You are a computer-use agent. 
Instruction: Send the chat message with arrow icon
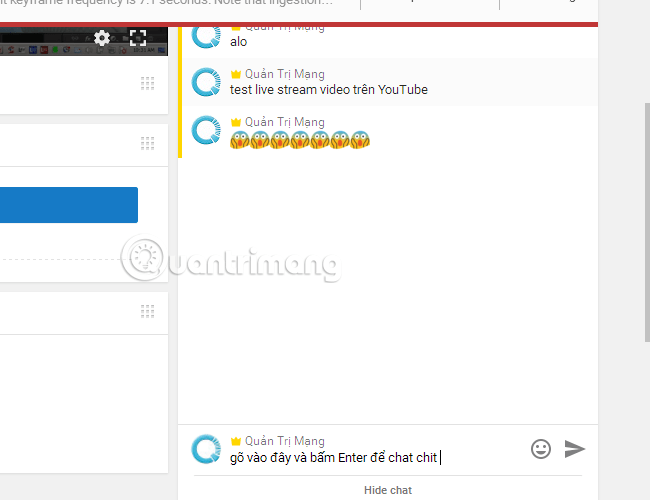(575, 449)
